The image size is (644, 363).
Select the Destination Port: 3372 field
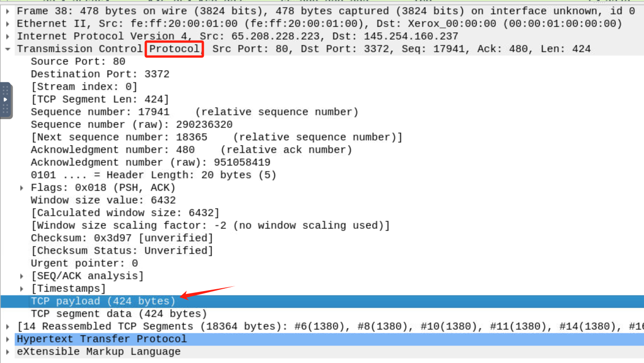pyautogui.click(x=100, y=74)
